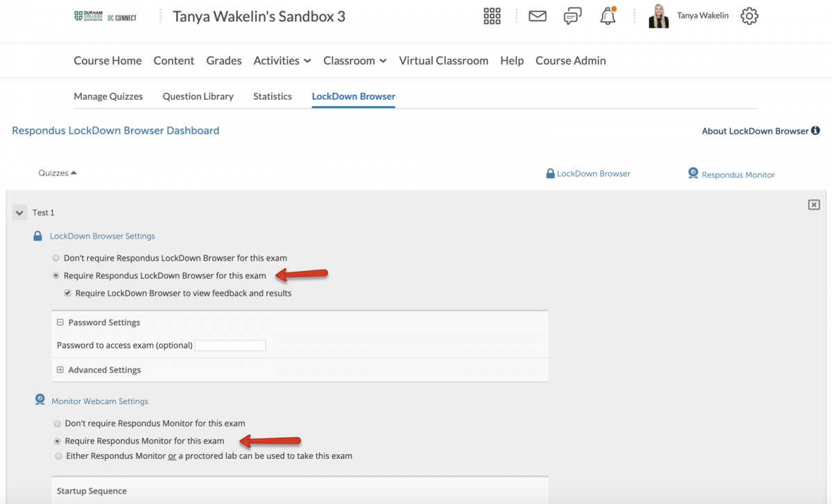
Task: Click the Durham College DC Connect logo
Action: tap(105, 17)
